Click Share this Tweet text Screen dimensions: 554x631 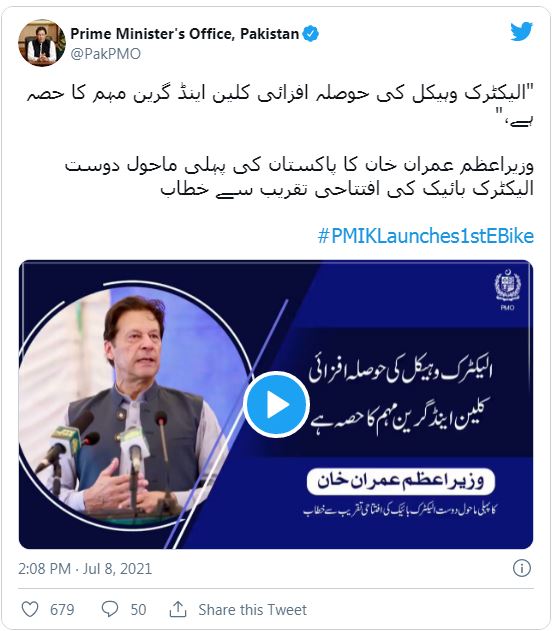252,610
